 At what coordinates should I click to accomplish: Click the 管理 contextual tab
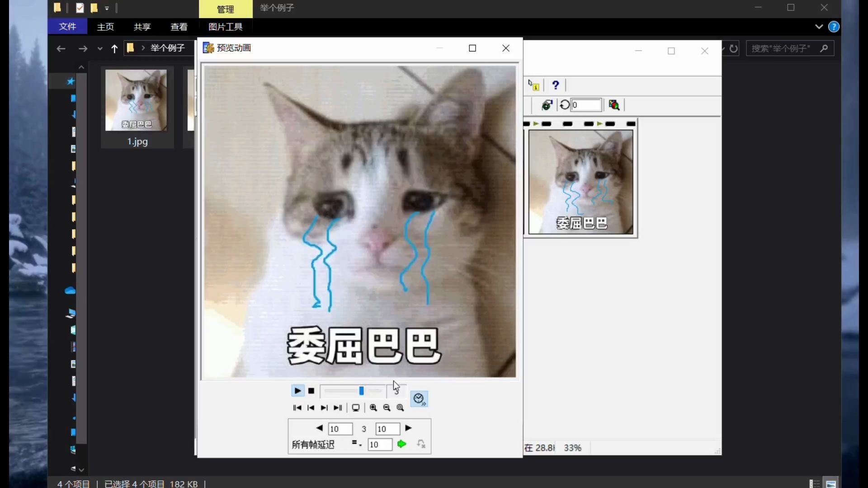226,9
